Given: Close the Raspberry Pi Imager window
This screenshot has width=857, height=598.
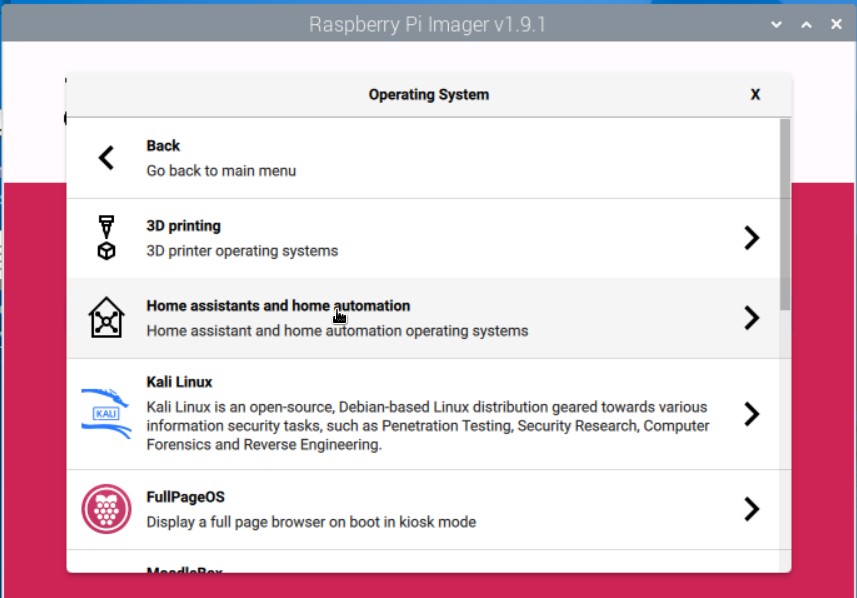Looking at the screenshot, I should click(x=836, y=25).
